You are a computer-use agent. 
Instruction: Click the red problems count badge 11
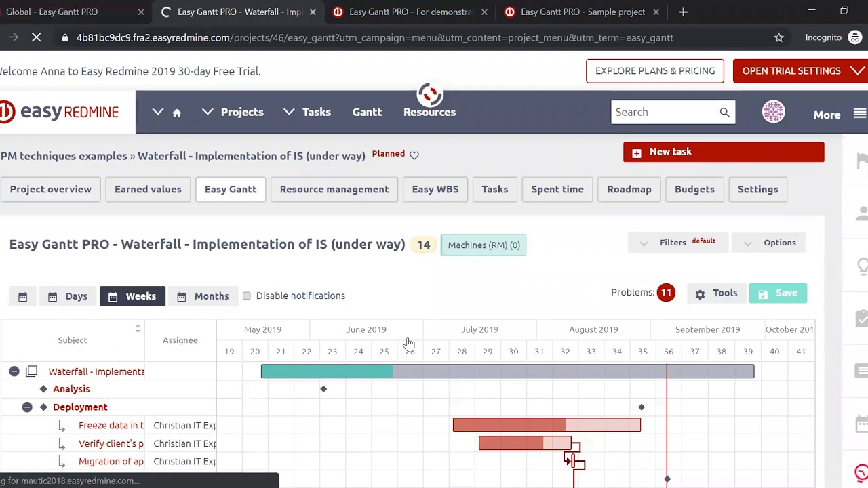(666, 293)
